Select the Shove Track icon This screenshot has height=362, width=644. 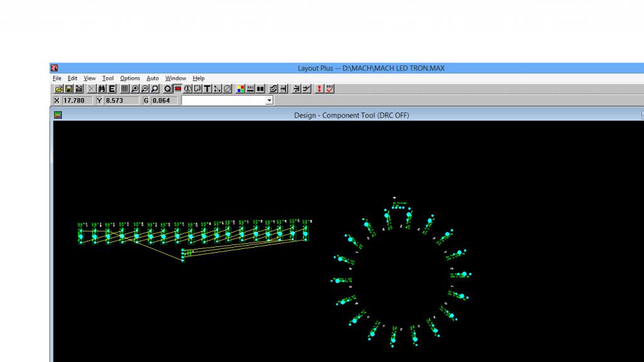coord(283,89)
